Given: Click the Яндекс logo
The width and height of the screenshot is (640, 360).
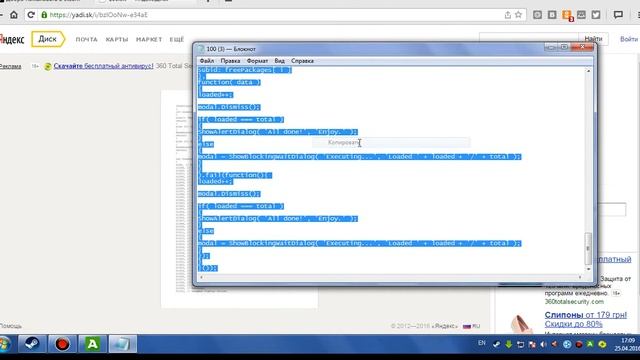Looking at the screenshot, I should (x=12, y=40).
